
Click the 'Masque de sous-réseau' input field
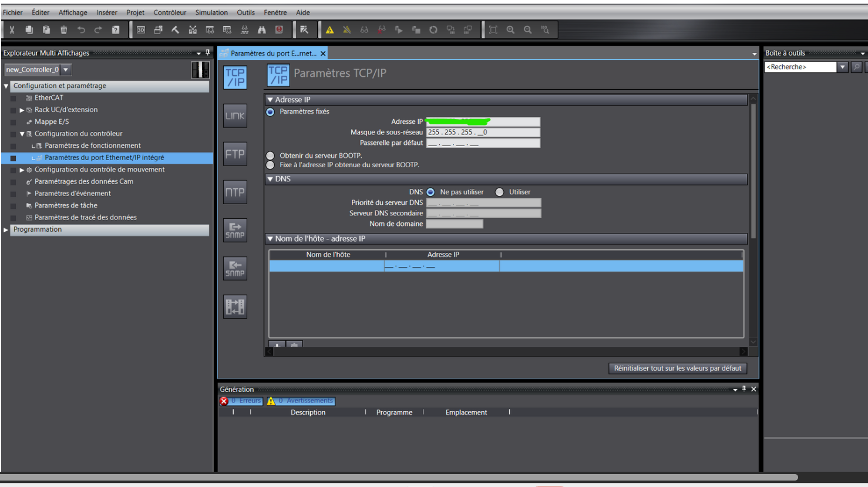coord(483,133)
